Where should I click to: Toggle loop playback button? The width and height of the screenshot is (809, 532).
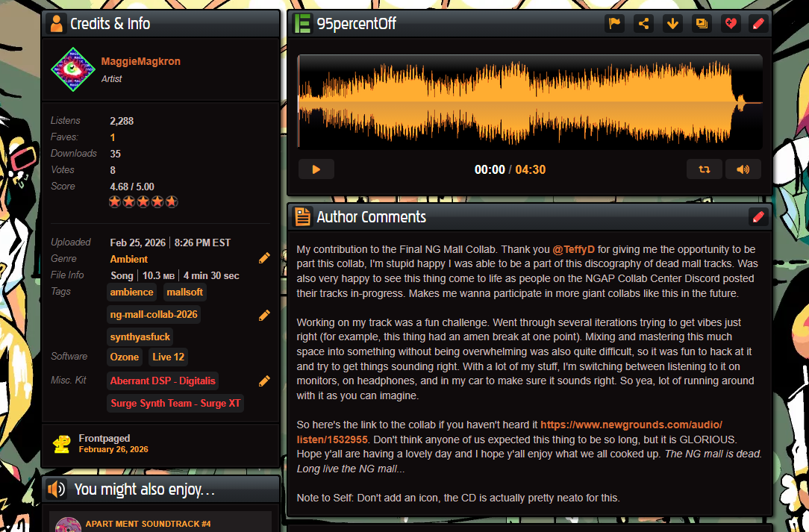coord(704,169)
